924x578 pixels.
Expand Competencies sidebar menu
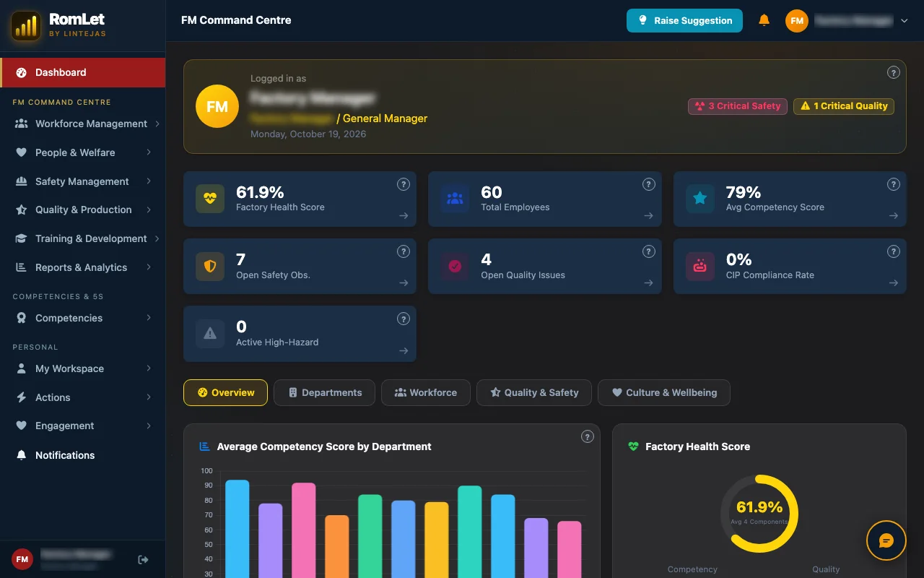point(83,318)
